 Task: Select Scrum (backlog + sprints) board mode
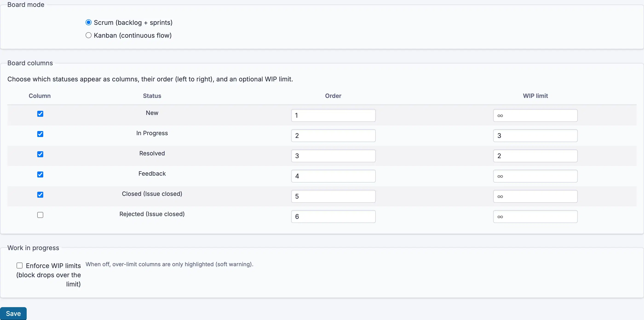[89, 23]
